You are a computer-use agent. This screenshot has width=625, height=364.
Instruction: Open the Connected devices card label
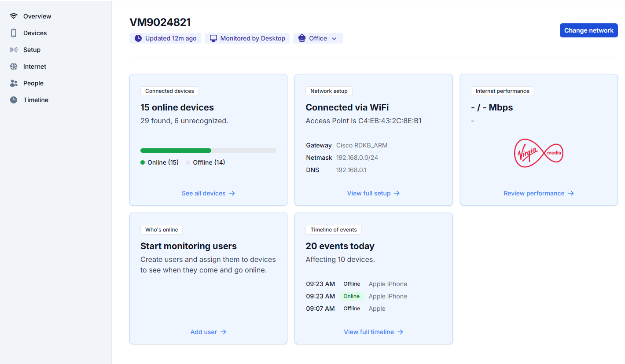click(x=169, y=91)
